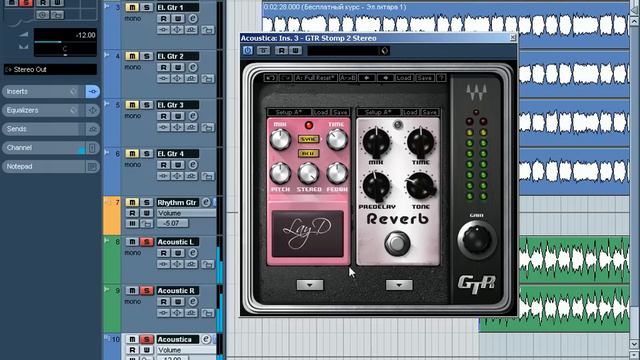Open El. Gtr 1 edit channel settings
The width and height of the screenshot is (640, 360).
[193, 18]
